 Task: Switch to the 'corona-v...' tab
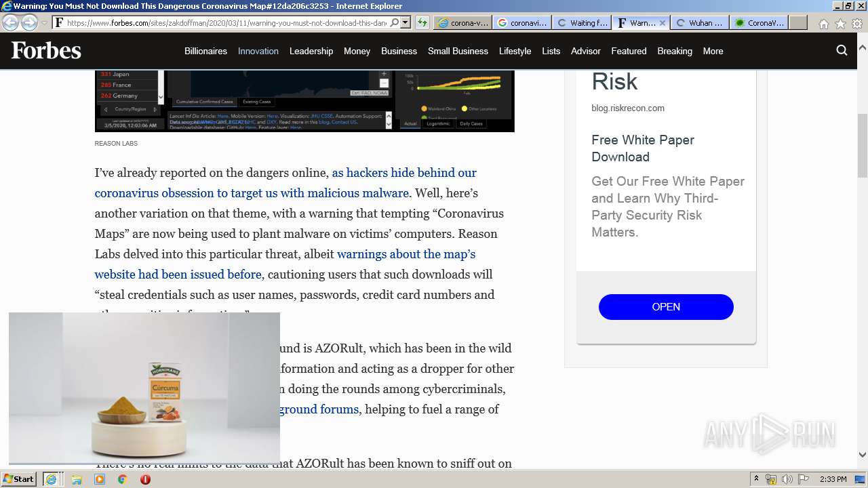pos(462,22)
